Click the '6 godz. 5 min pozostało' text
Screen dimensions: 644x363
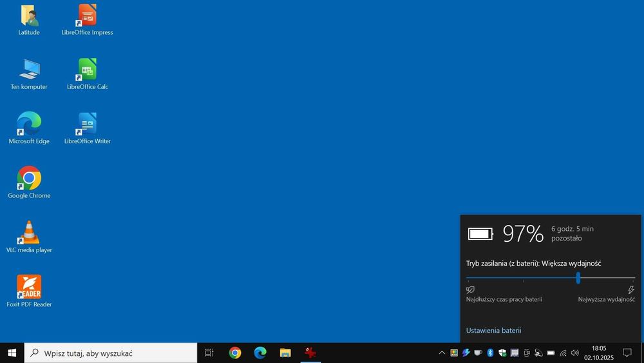click(572, 233)
